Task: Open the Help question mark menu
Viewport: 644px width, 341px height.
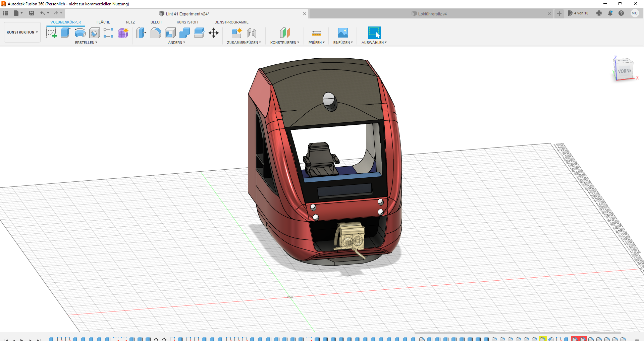Action: pyautogui.click(x=621, y=13)
